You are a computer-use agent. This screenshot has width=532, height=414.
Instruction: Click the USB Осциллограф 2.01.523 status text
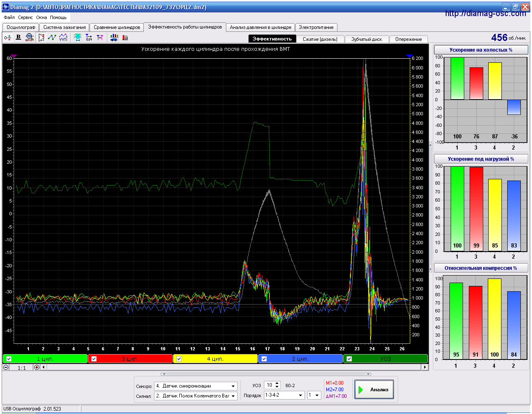(32, 409)
